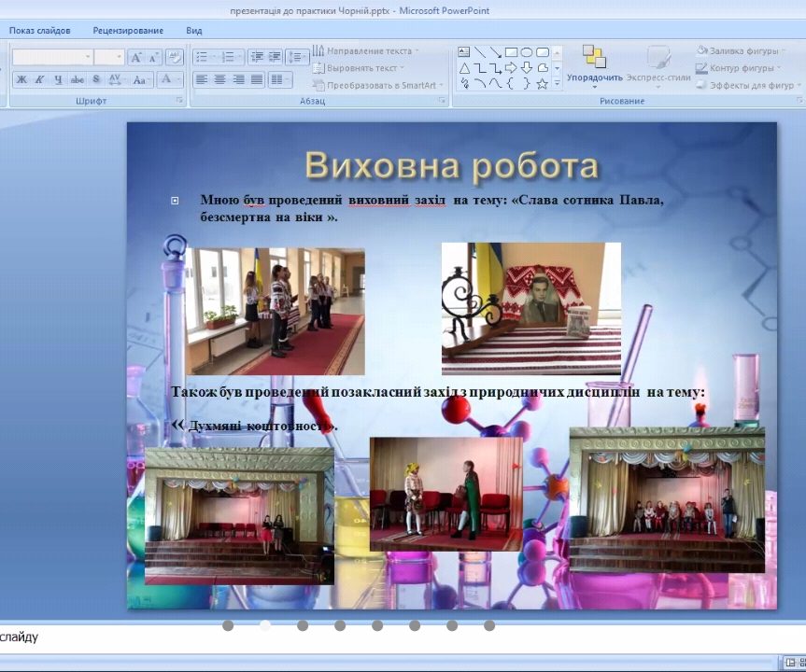Insert a star shape from the shapes gallery
This screenshot has width=806, height=672.
(x=542, y=83)
